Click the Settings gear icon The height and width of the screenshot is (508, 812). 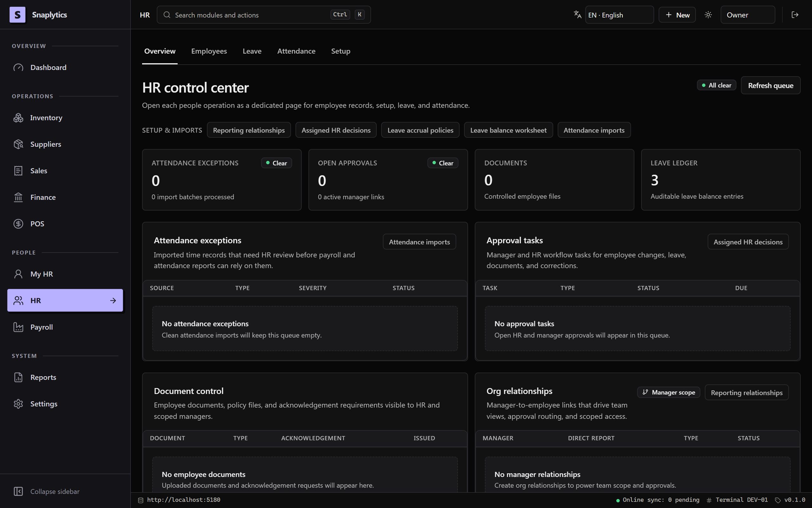(x=18, y=404)
